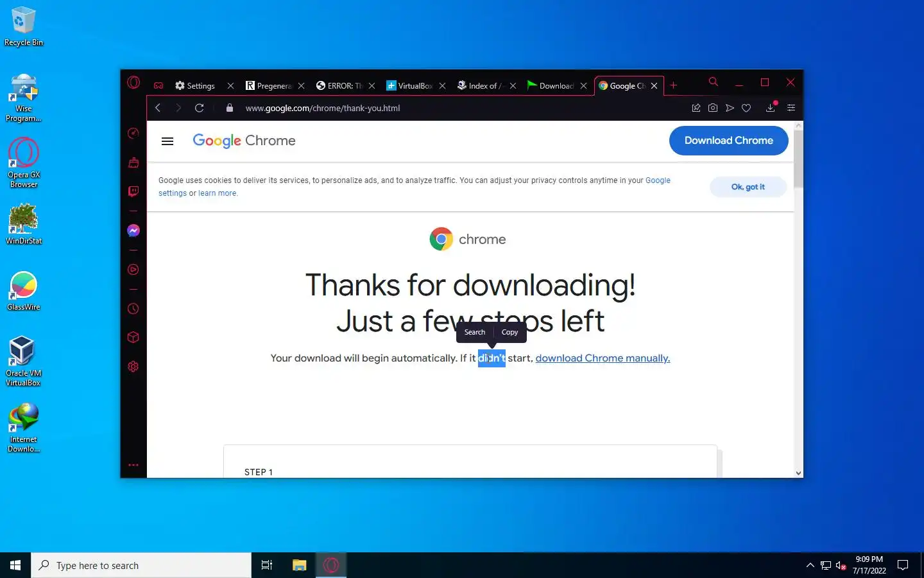Open History clock icon in sidebar
924x578 pixels.
click(133, 309)
